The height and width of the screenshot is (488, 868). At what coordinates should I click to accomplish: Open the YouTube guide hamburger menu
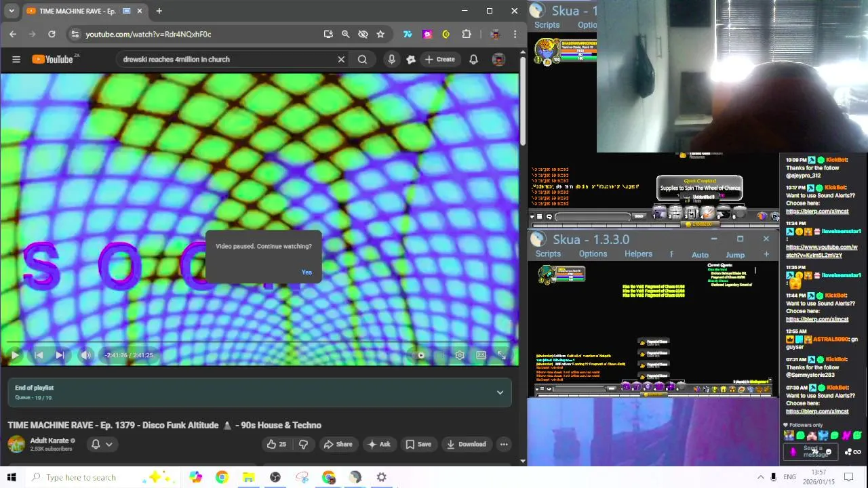[16, 60]
